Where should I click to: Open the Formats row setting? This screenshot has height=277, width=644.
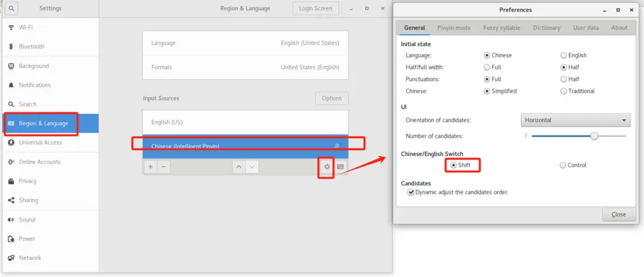tap(245, 67)
